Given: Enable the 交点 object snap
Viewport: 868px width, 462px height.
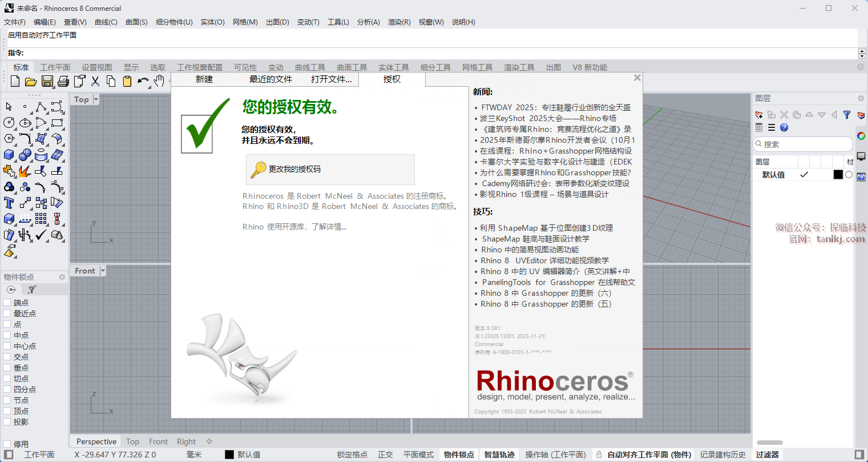Looking at the screenshot, I should coord(7,357).
